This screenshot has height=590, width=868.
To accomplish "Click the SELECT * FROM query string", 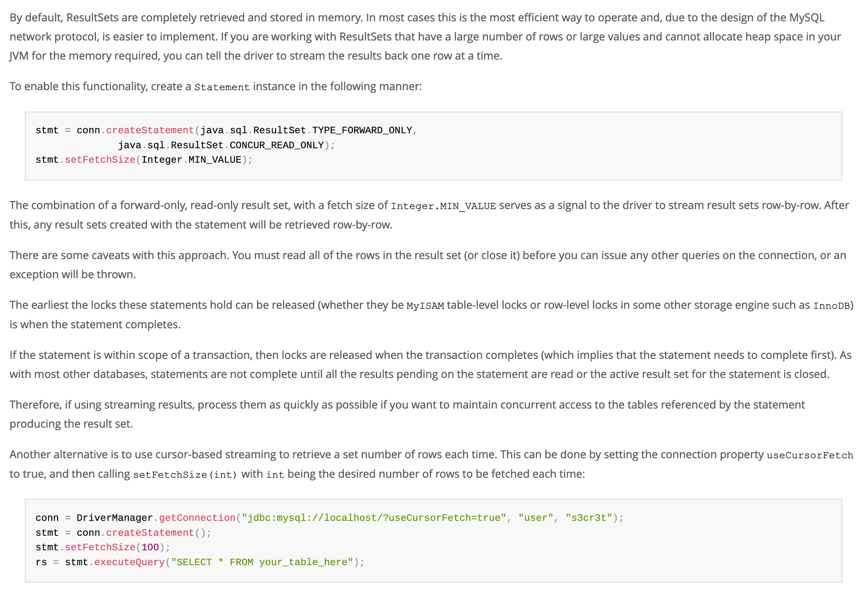I will pos(262,562).
